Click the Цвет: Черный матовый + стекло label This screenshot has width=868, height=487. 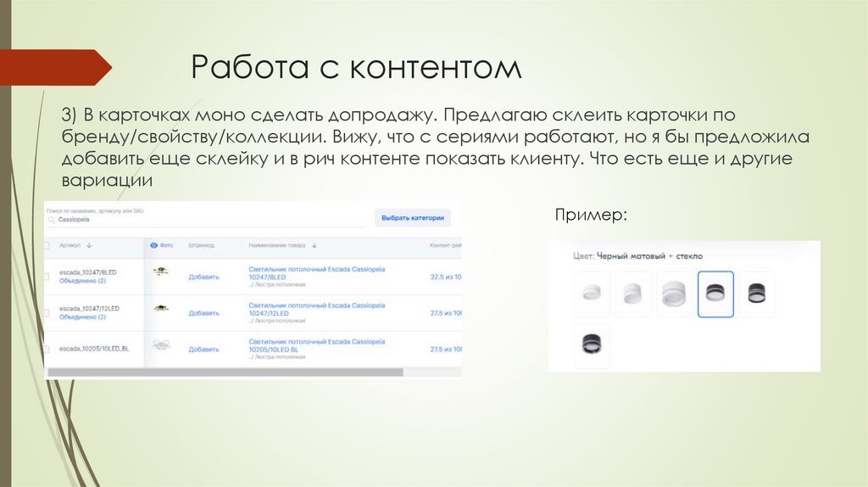[637, 256]
